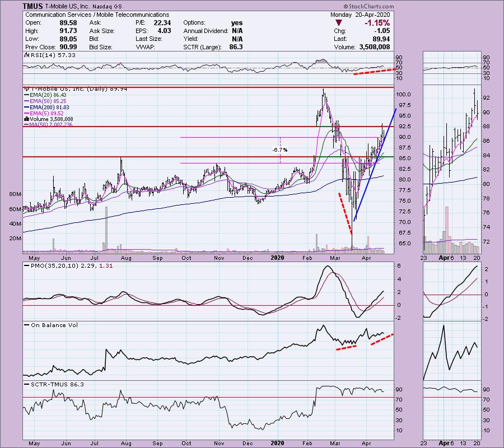Click the Apr label on the zoomed panel's lower date axis
This screenshot has width=504, height=448.
[444, 443]
